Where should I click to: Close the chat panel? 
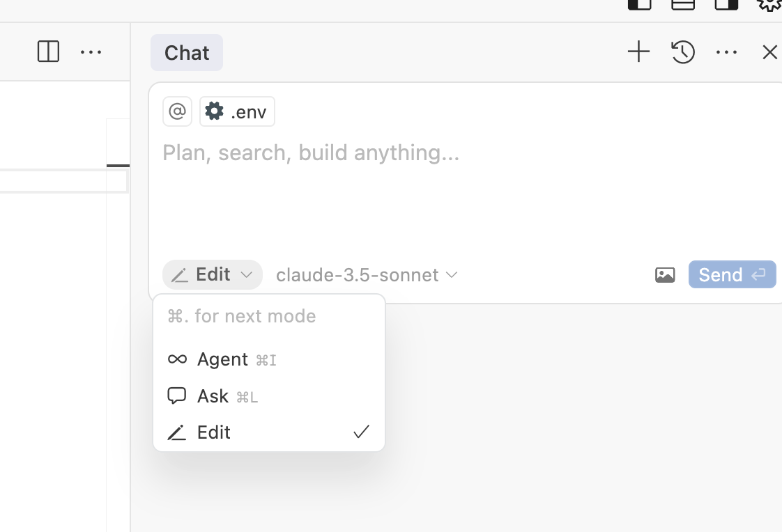(769, 52)
